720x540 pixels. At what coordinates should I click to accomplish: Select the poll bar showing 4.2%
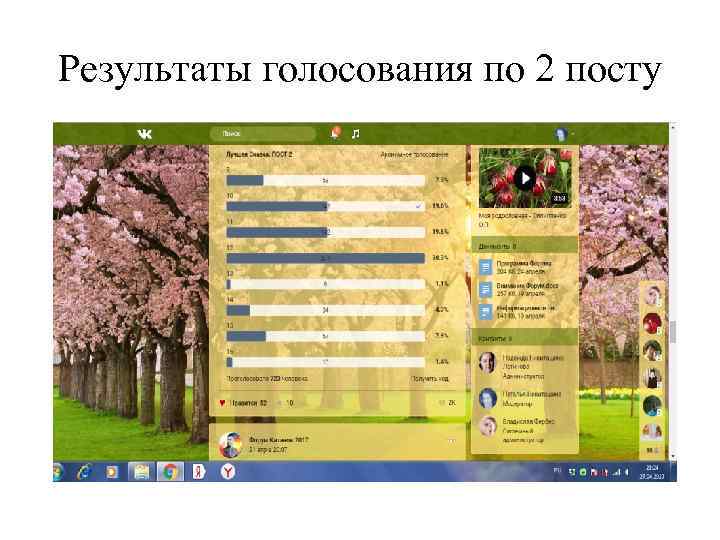pyautogui.click(x=326, y=310)
